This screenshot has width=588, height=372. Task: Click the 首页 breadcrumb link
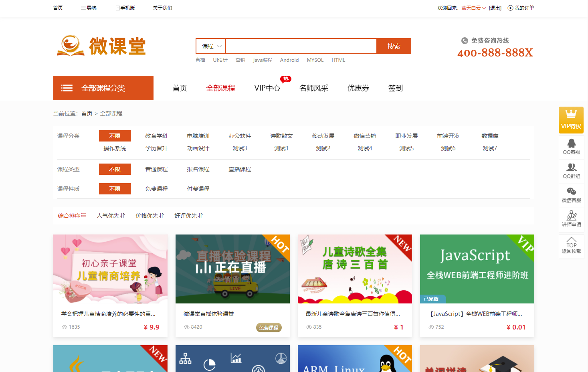tap(87, 113)
